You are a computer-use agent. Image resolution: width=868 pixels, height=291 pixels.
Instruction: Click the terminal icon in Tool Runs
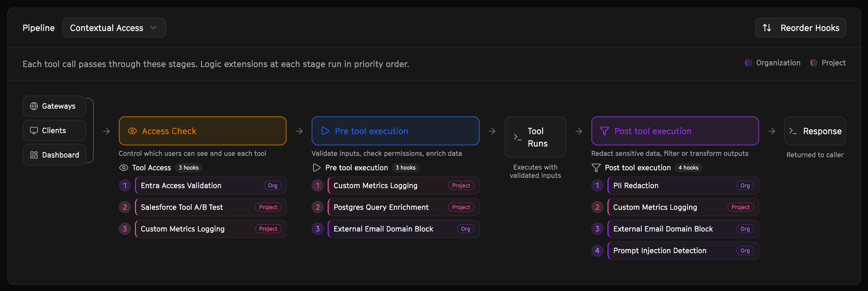[517, 137]
